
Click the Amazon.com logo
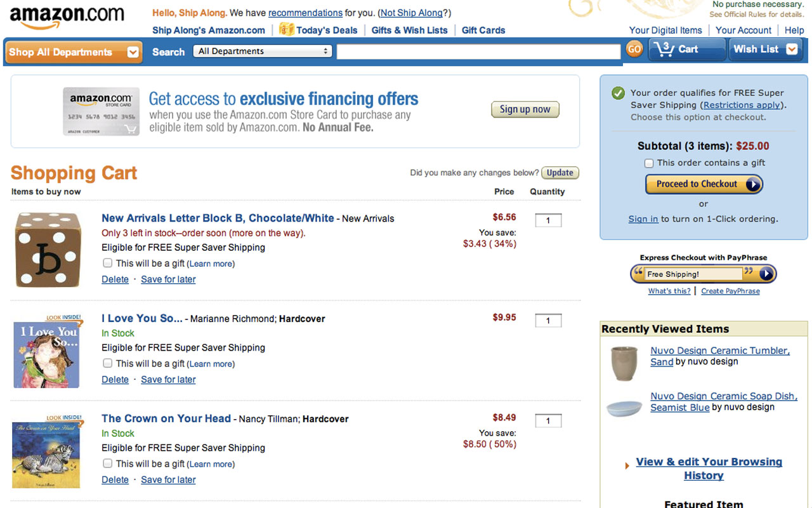pyautogui.click(x=67, y=17)
